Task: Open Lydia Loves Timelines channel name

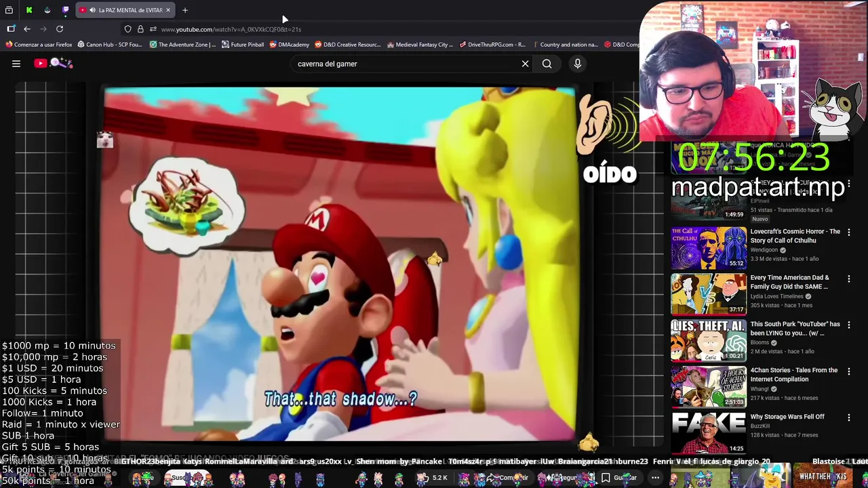Action: click(777, 296)
